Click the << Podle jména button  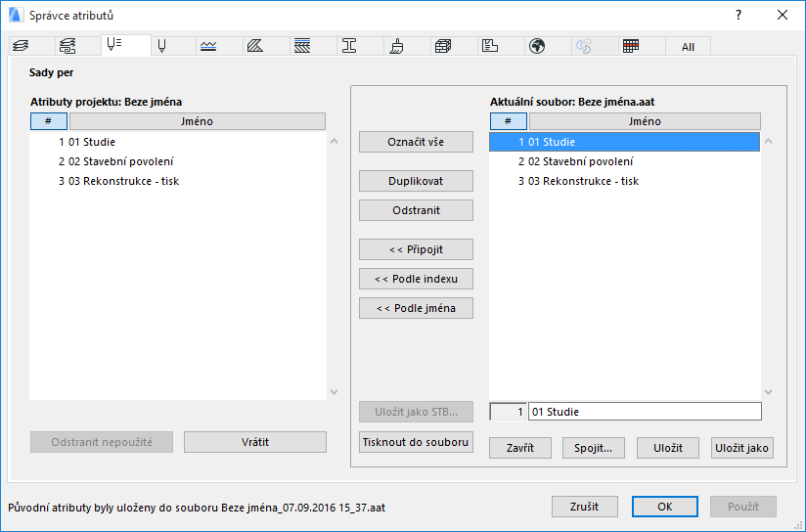(416, 308)
